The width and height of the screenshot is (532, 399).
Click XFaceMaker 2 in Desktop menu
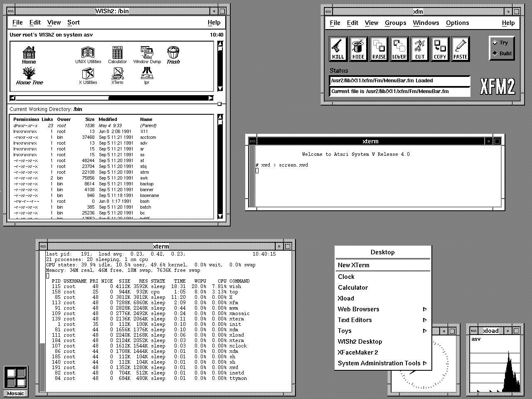[358, 352]
